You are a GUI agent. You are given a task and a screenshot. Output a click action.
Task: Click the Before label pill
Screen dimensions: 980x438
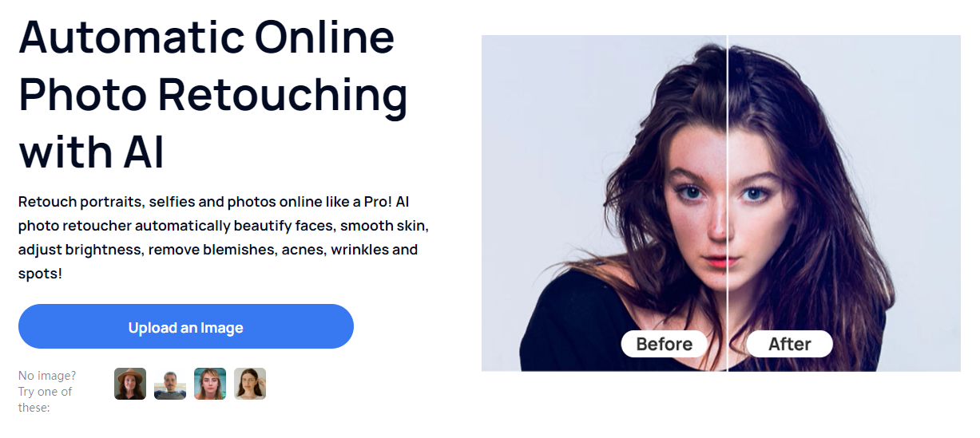[664, 344]
